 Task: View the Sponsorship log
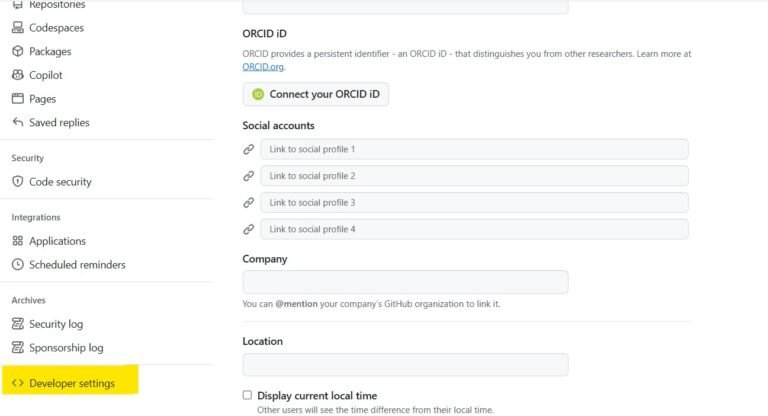66,347
